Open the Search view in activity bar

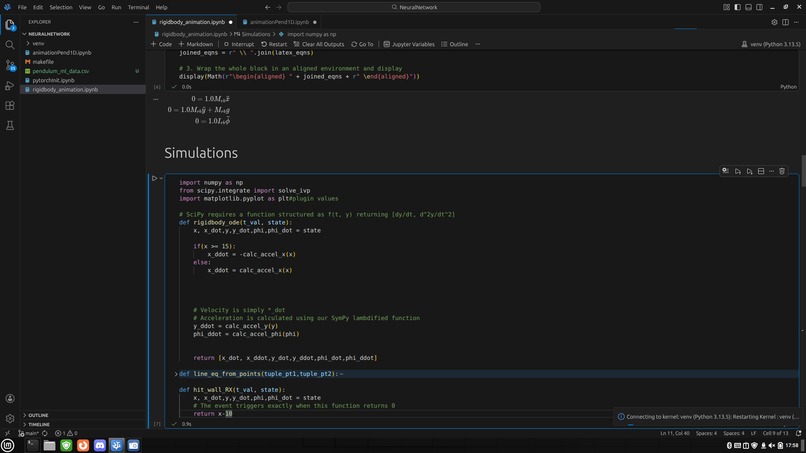pyautogui.click(x=10, y=45)
